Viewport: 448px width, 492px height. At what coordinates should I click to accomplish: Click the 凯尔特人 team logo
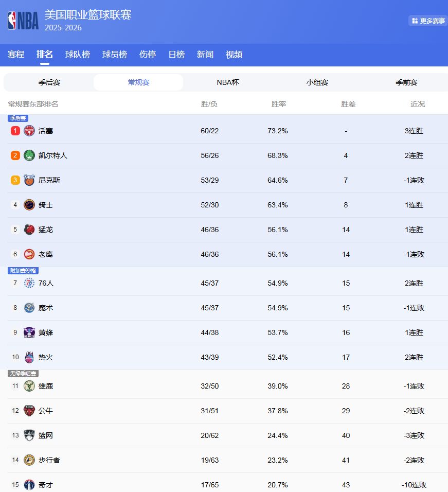click(x=29, y=155)
